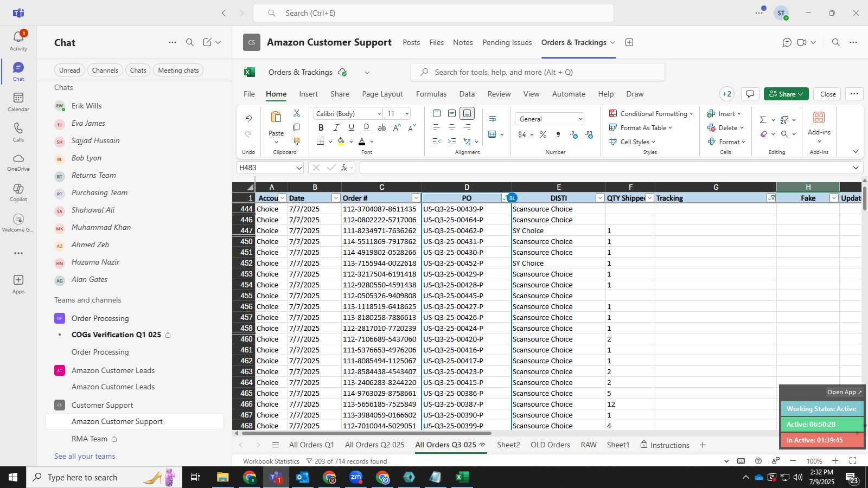This screenshot has width=868, height=488.
Task: Open Teams Calendar from the sidebar
Action: [18, 101]
